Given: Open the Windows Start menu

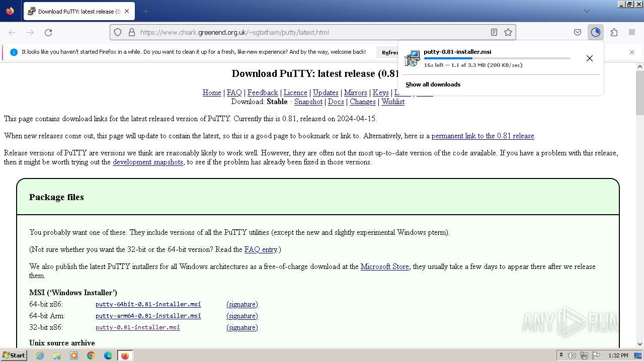Looking at the screenshot, I should click(x=14, y=355).
